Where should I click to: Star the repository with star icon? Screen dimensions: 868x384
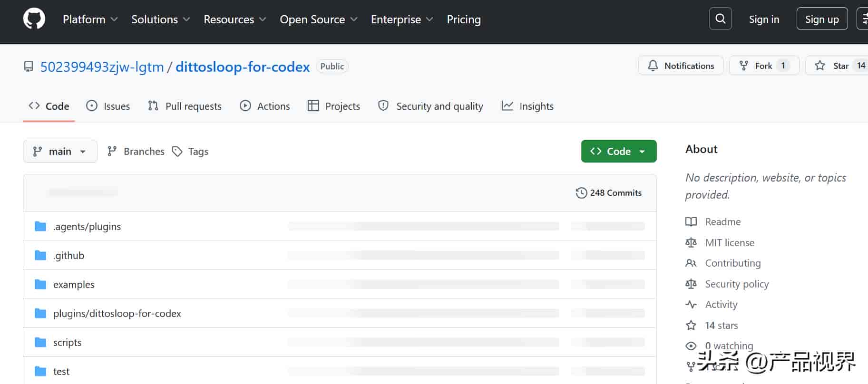click(820, 66)
